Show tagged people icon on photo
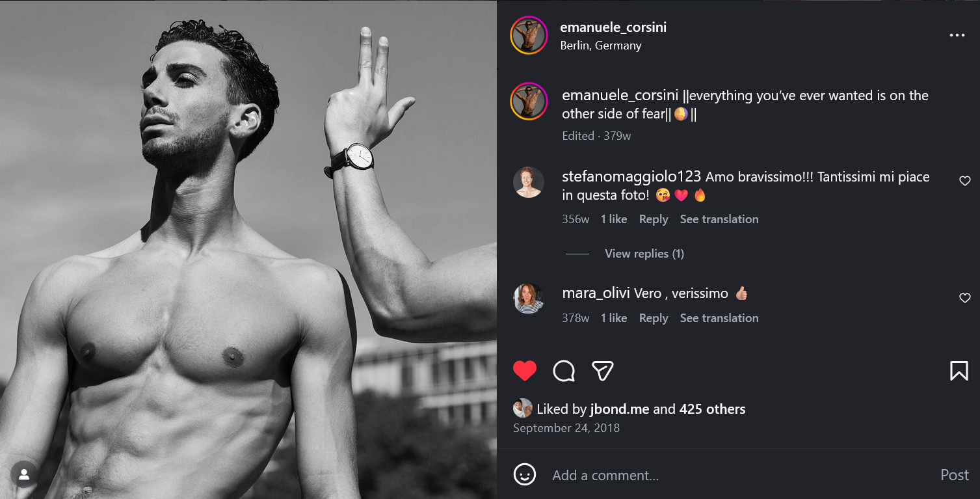This screenshot has width=980, height=499. tap(24, 475)
